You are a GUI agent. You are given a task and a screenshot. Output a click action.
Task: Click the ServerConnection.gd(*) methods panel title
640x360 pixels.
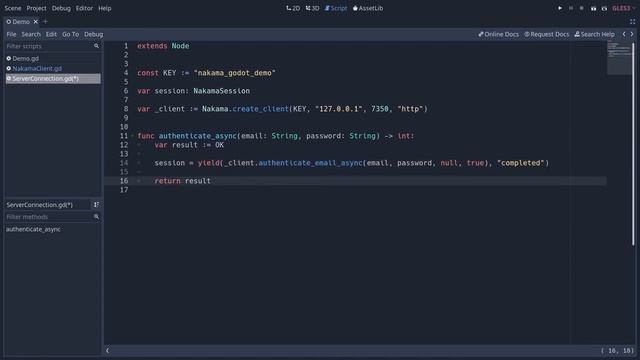(x=40, y=204)
